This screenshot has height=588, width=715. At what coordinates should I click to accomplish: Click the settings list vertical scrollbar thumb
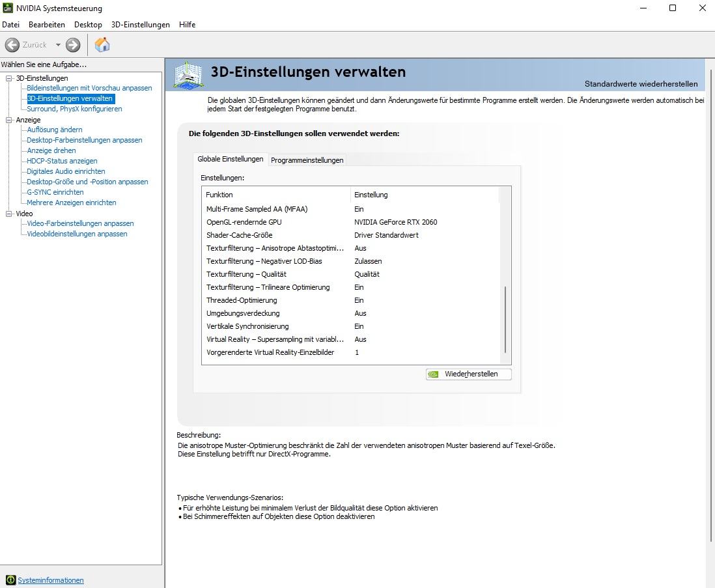505,319
